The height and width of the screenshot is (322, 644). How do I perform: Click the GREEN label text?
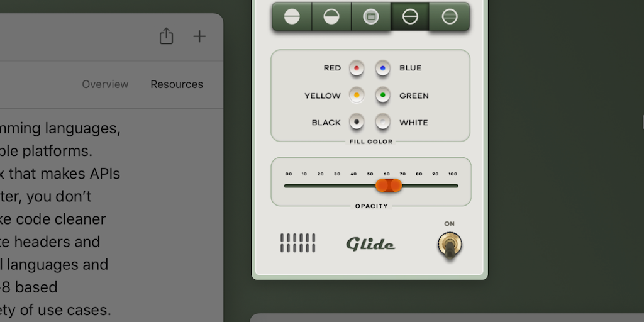(x=414, y=96)
